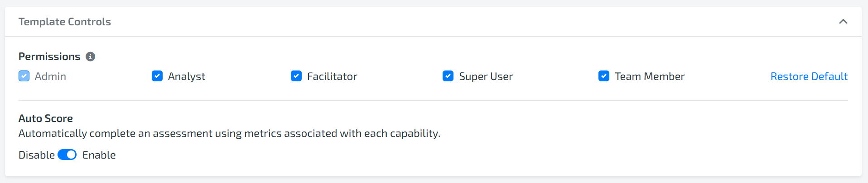Click the Super User label text
This screenshot has width=868, height=183.
pos(486,76)
